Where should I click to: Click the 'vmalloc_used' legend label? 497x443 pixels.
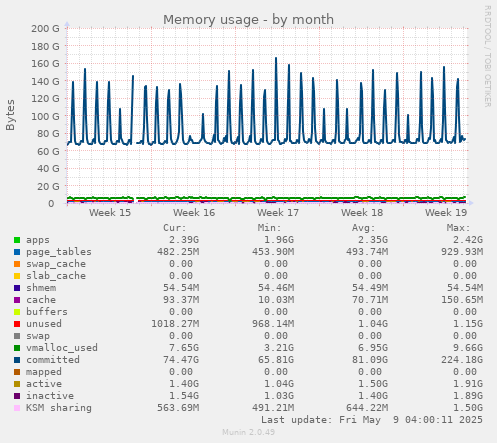click(62, 348)
